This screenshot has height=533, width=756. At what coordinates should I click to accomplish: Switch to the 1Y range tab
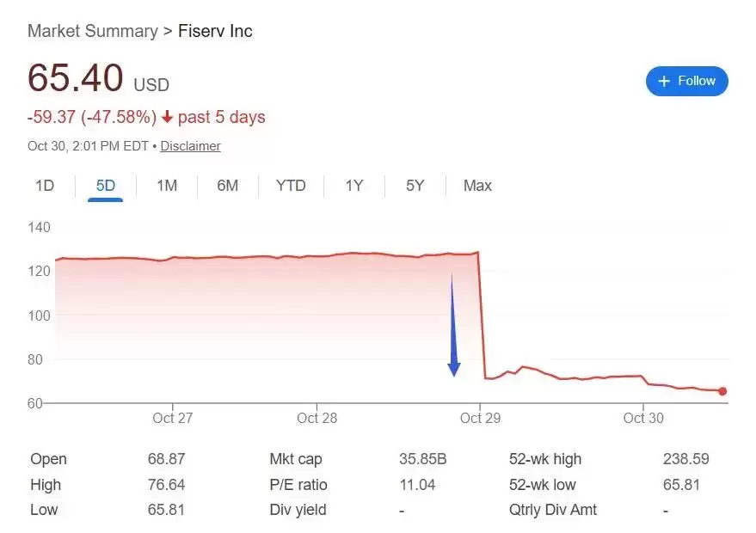tap(353, 186)
